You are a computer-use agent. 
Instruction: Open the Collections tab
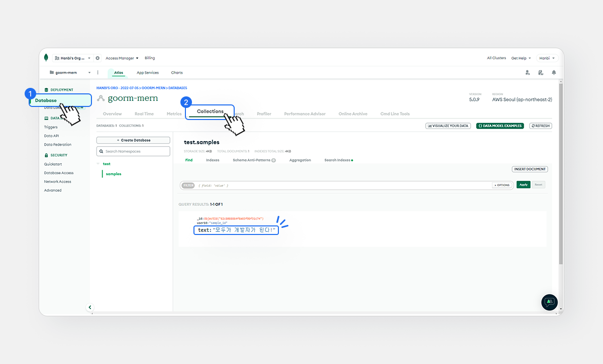click(x=210, y=111)
